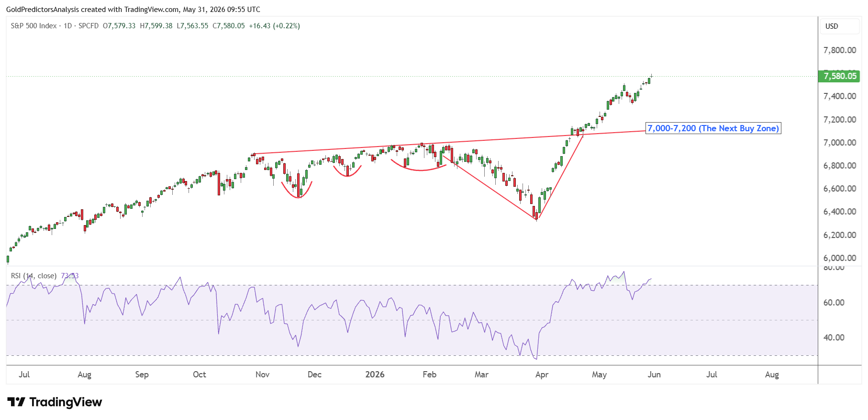
Task: Click the May label on time axis
Action: [599, 375]
